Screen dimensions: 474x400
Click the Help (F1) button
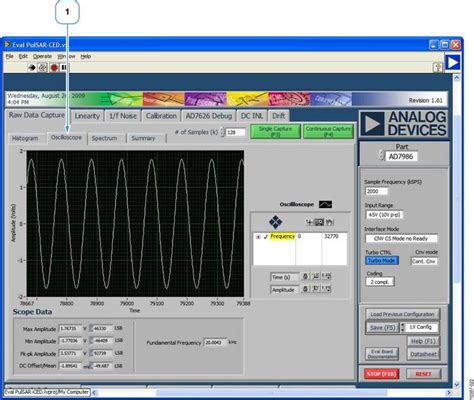pyautogui.click(x=423, y=341)
